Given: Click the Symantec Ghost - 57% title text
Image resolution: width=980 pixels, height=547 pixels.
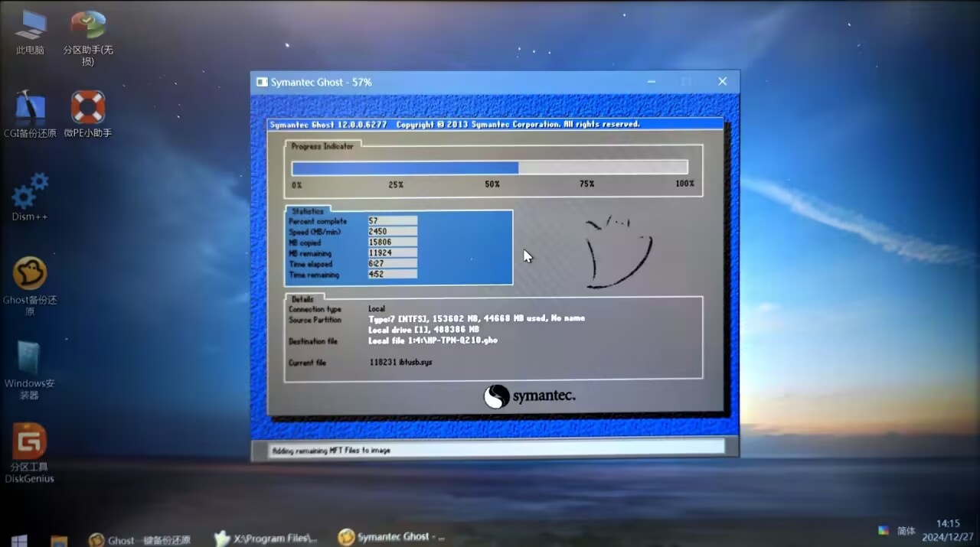Looking at the screenshot, I should [x=322, y=82].
